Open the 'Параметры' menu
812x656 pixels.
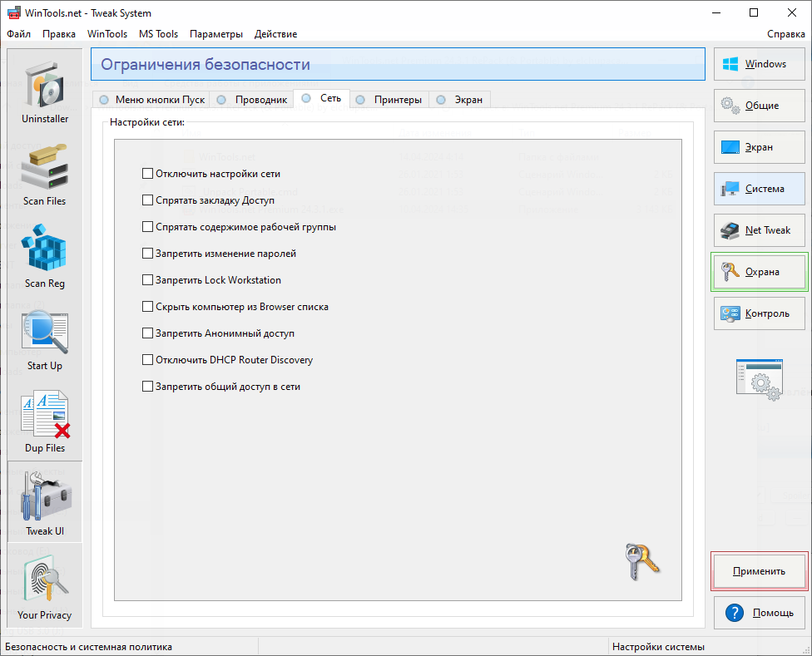click(216, 34)
